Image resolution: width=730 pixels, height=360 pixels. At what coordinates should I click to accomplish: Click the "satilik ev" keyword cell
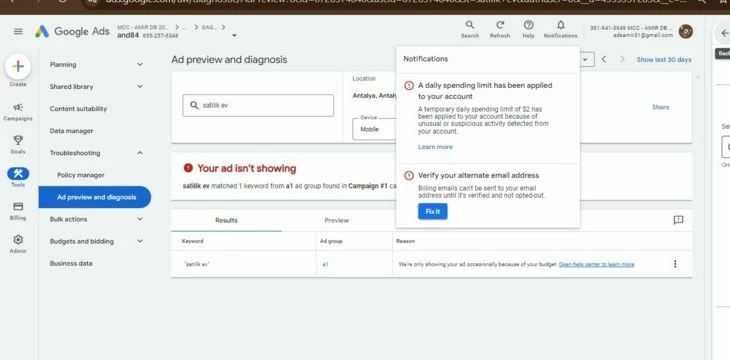[197, 265]
